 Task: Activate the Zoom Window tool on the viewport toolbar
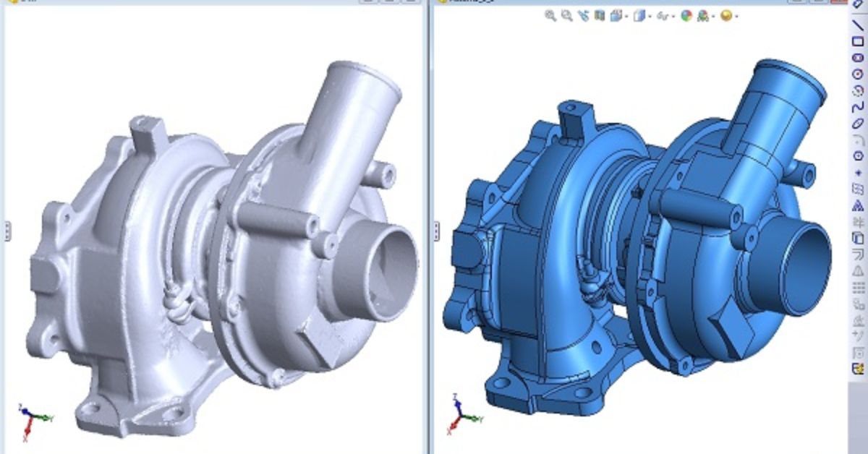pyautogui.click(x=564, y=16)
